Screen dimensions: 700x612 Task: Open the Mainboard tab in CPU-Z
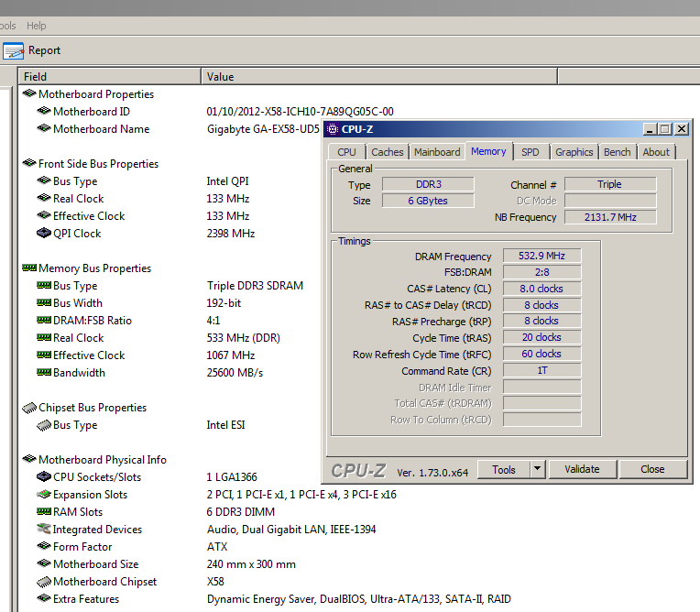point(437,152)
